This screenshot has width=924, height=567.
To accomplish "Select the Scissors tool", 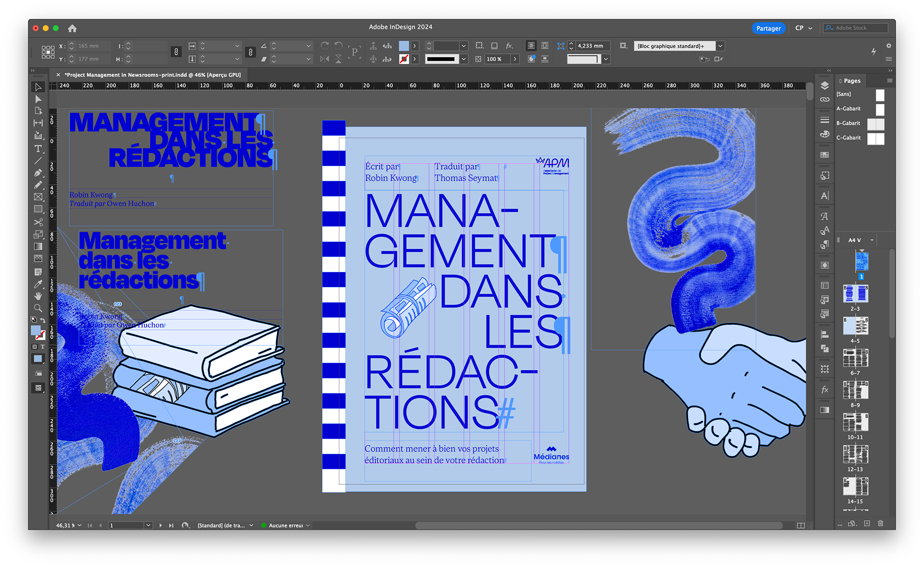I will [x=38, y=222].
